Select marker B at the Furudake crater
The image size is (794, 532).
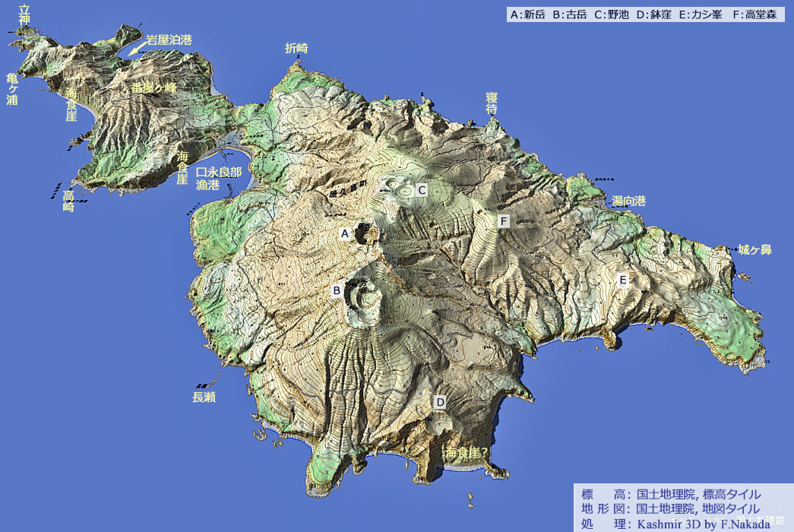click(x=336, y=290)
